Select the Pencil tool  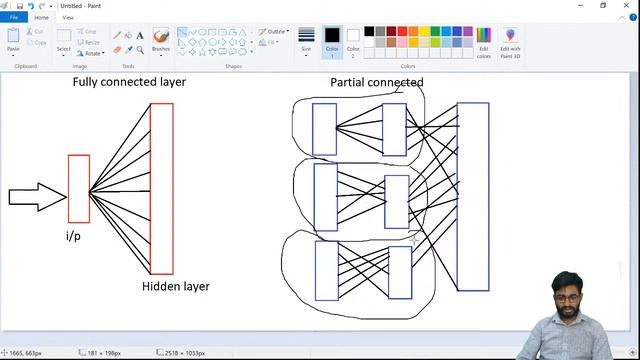pyautogui.click(x=117, y=36)
